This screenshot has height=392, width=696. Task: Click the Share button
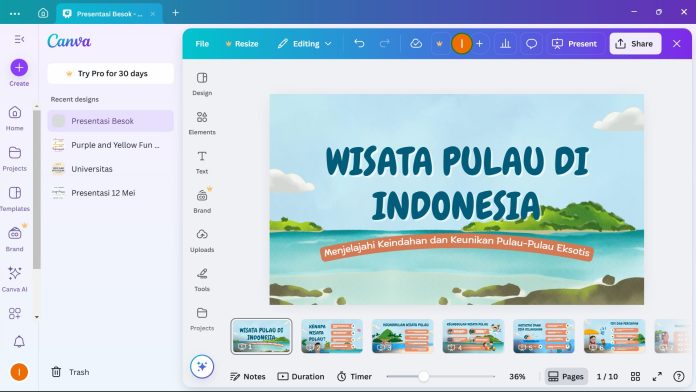(x=635, y=44)
